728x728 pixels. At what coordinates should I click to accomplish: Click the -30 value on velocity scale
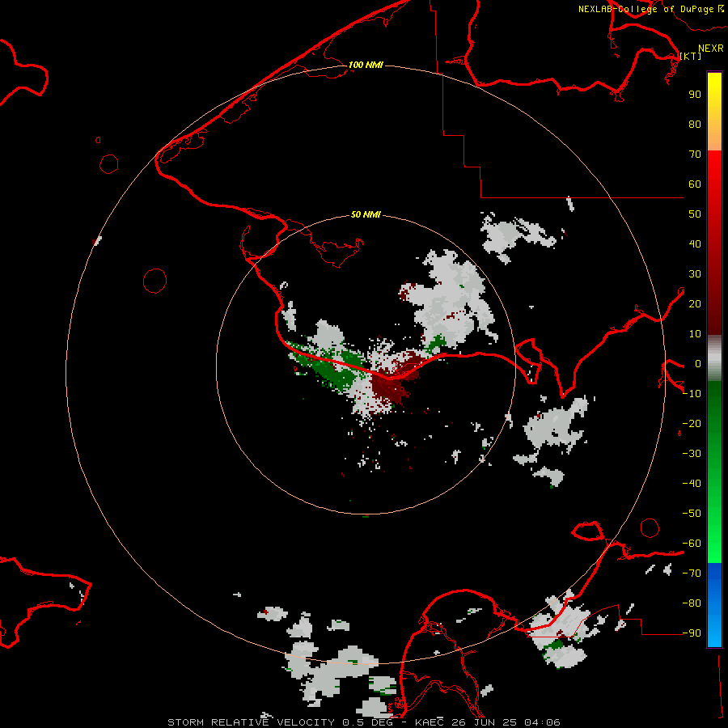click(692, 454)
